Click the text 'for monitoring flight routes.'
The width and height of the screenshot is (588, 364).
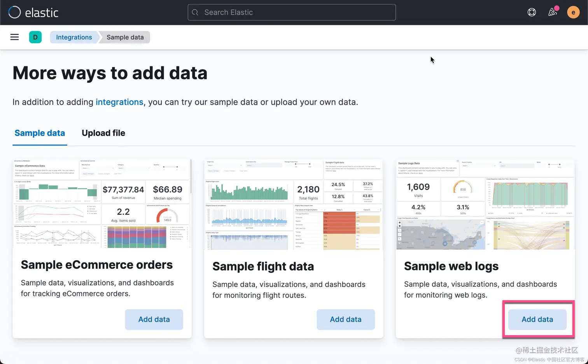[x=259, y=295]
